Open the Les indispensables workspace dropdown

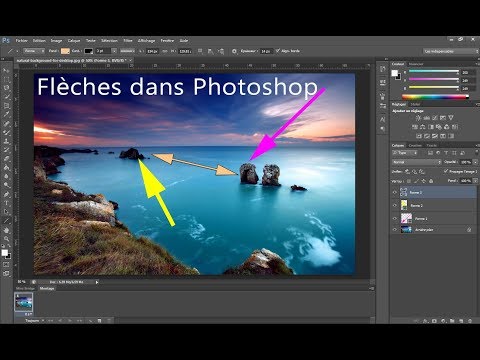(x=451, y=51)
